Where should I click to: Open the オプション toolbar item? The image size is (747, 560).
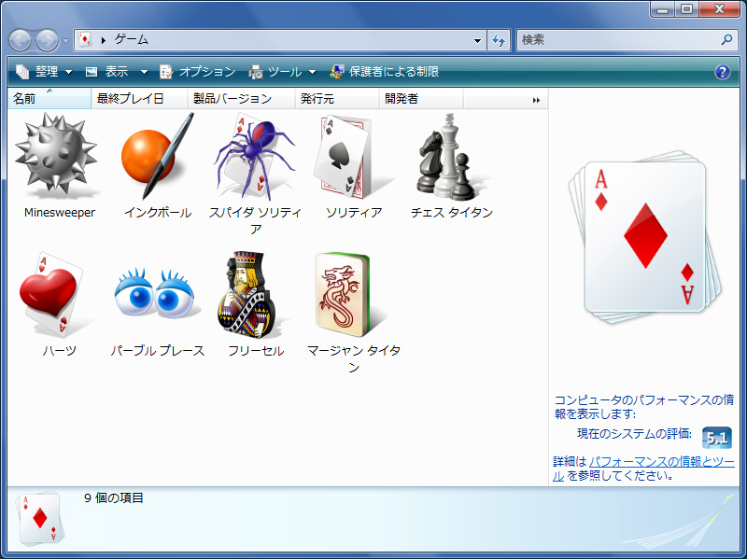[x=197, y=72]
